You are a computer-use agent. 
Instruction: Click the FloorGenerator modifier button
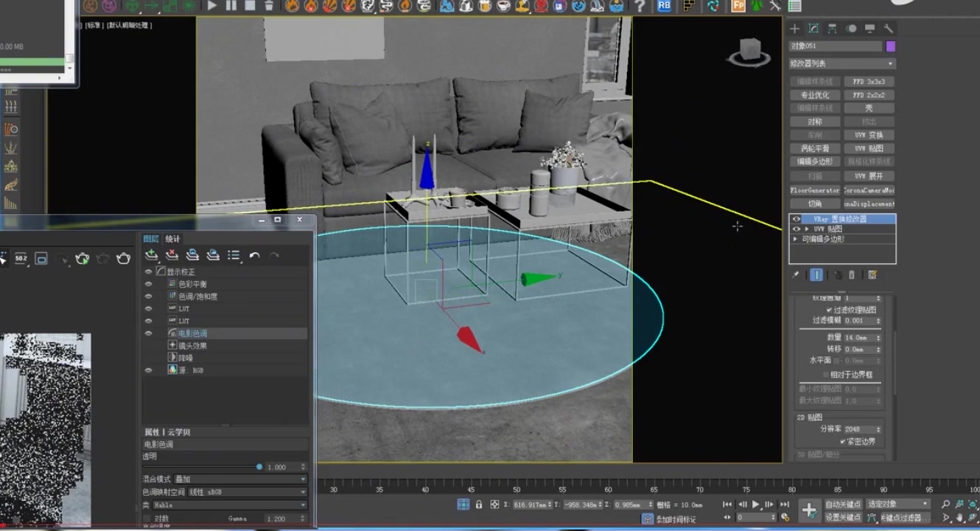point(815,190)
